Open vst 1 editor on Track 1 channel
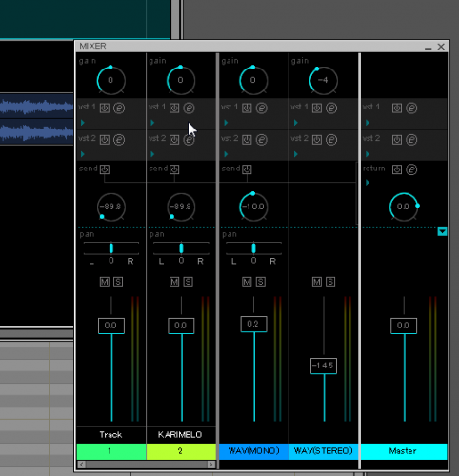Screen dimensions: 459x476 point(119,109)
